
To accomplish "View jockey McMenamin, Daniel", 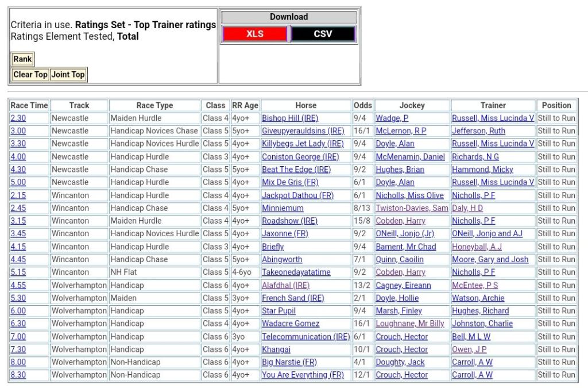I will pyautogui.click(x=410, y=157).
